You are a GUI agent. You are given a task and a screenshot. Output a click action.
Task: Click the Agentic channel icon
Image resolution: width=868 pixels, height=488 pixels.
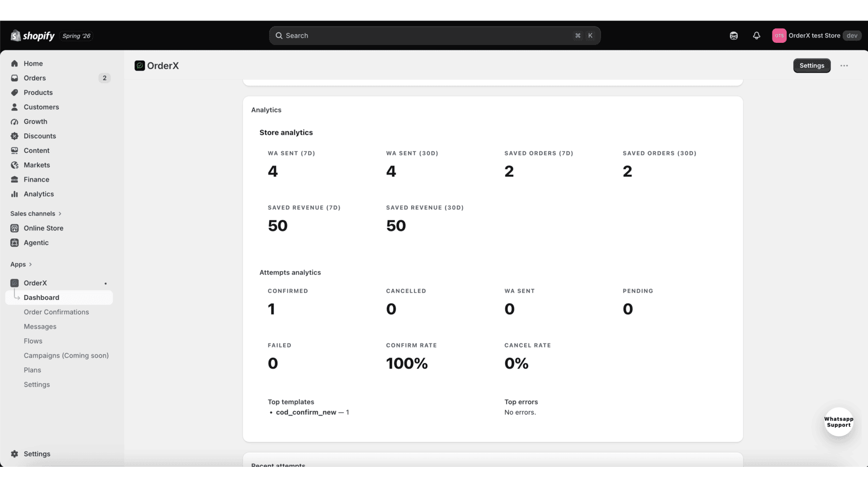point(15,243)
